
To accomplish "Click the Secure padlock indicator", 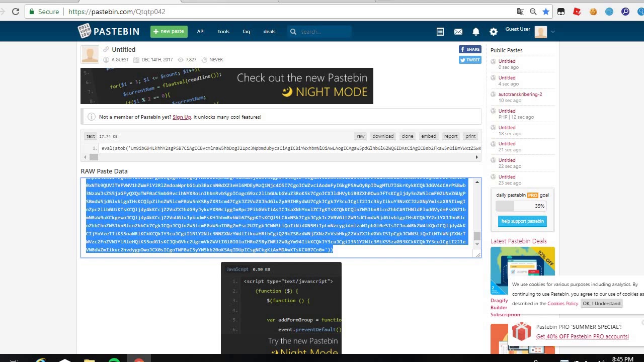I will tap(44, 12).
